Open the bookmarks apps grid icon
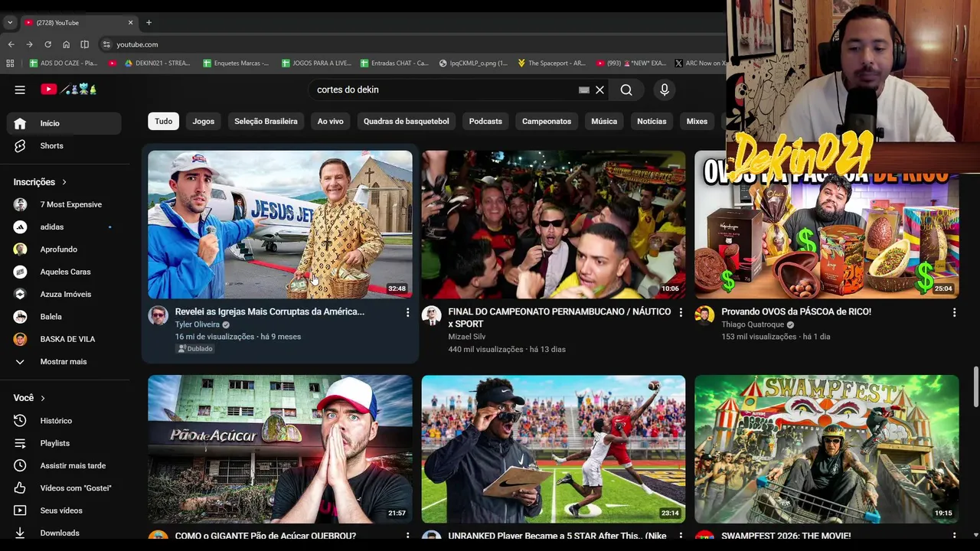This screenshot has width=980, height=551. coord(10,63)
